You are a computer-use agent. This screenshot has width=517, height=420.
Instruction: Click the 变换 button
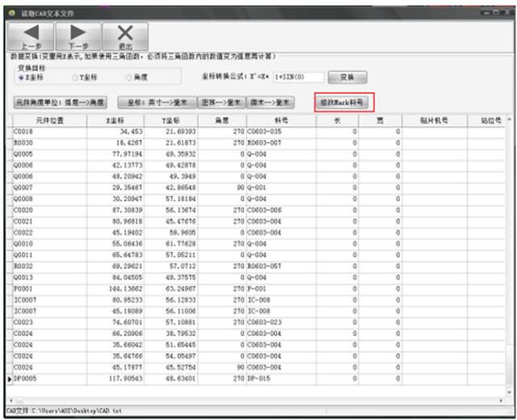(347, 78)
